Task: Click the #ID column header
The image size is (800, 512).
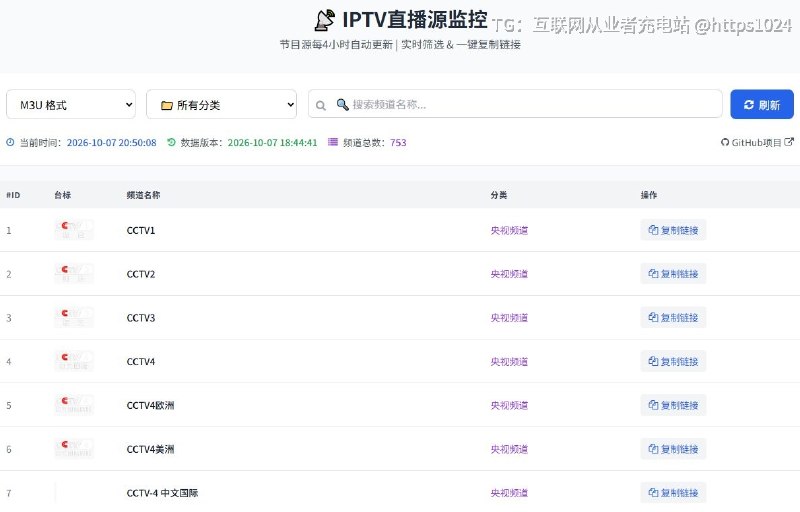Action: tap(13, 195)
